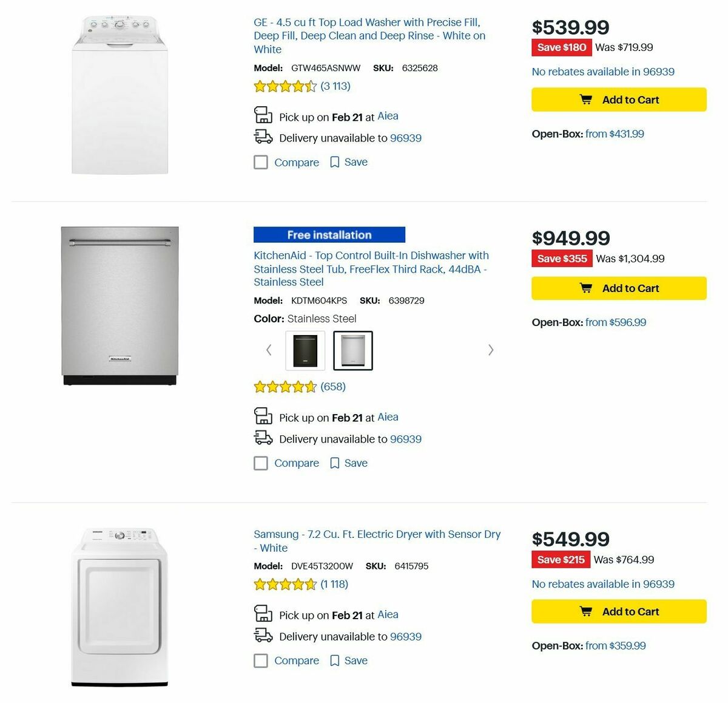Click the Open-Box from $596.99 link
Image resolution: width=728 pixels, height=703 pixels.
point(616,322)
